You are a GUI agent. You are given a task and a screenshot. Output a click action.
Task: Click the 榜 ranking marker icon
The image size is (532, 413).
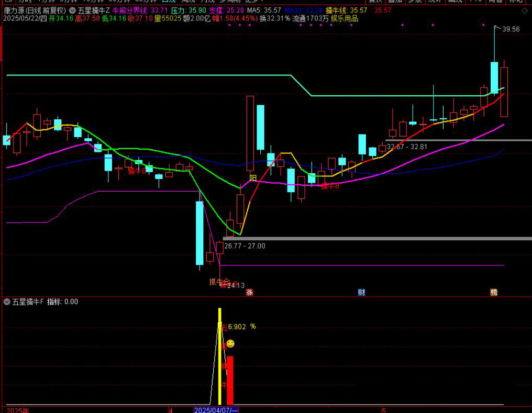tap(494, 292)
